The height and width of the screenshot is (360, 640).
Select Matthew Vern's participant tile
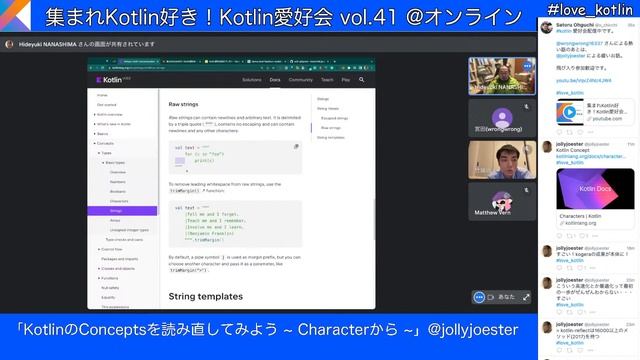[x=502, y=201]
